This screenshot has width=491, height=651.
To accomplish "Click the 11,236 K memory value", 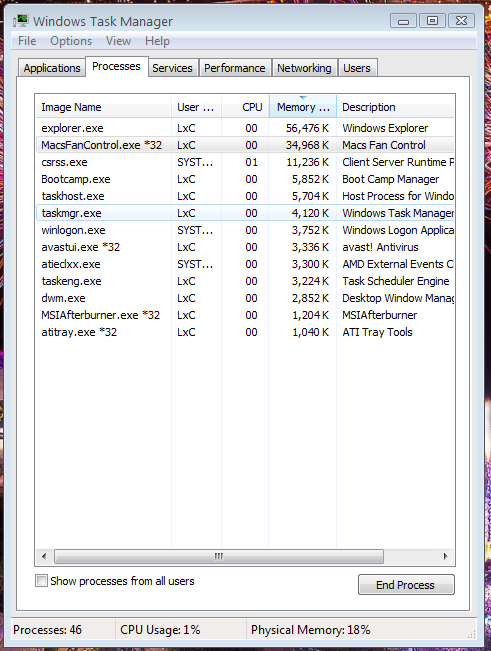I will 308,162.
